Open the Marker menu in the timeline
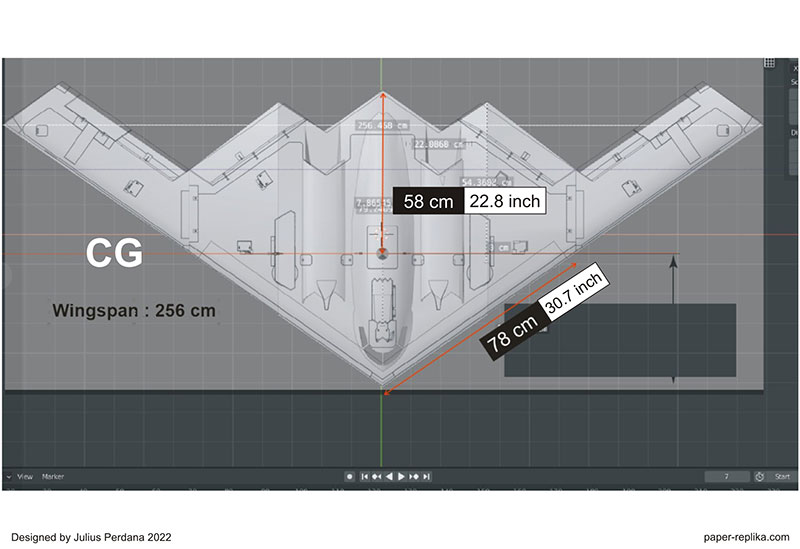Viewport: 800px width, 549px height. point(53,477)
